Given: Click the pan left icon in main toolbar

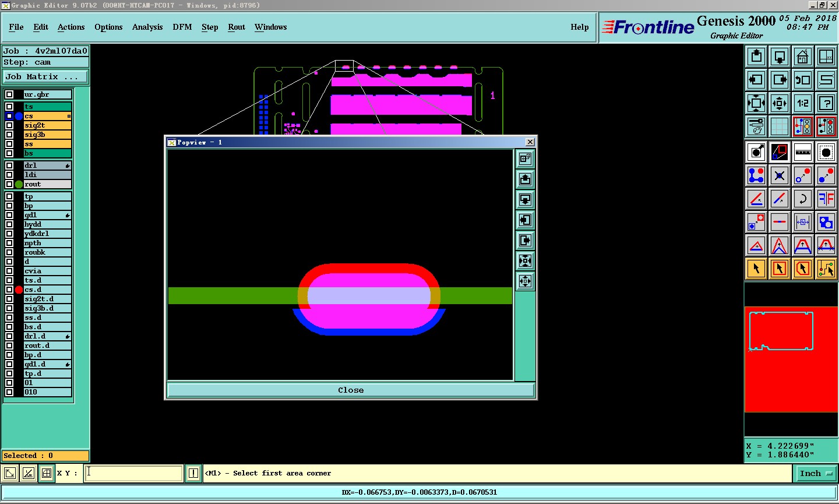Looking at the screenshot, I should coord(756,80).
